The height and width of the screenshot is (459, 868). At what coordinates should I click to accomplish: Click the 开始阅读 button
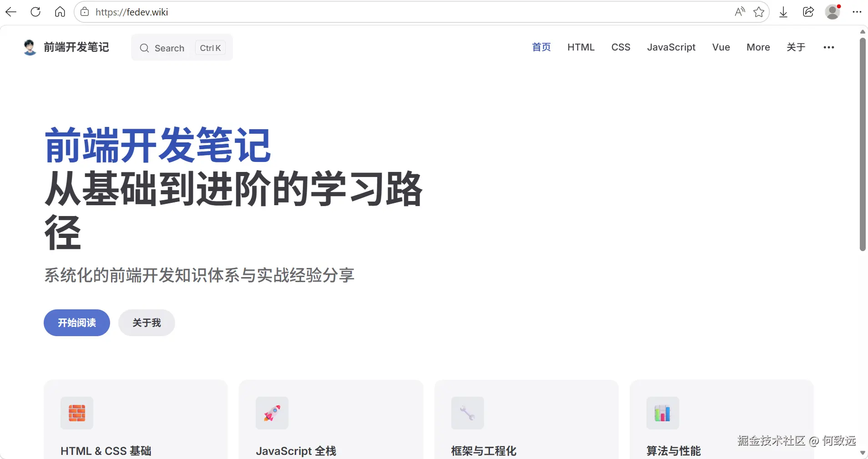pos(77,323)
